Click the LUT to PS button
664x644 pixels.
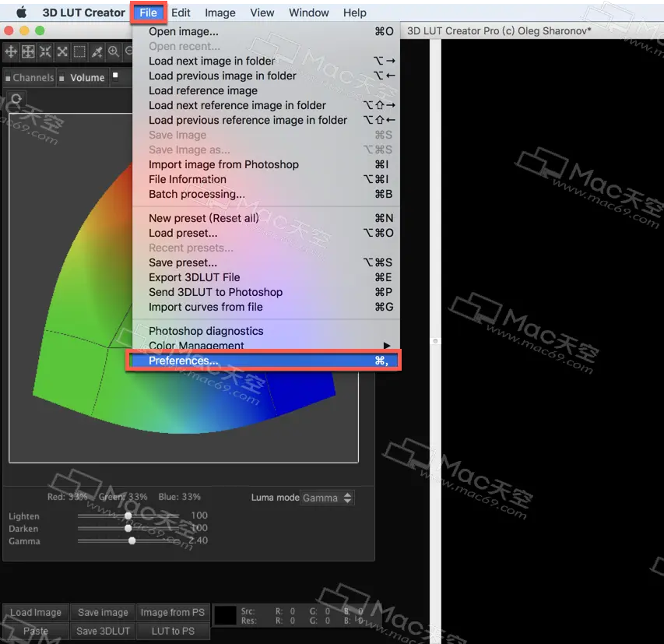173,631
